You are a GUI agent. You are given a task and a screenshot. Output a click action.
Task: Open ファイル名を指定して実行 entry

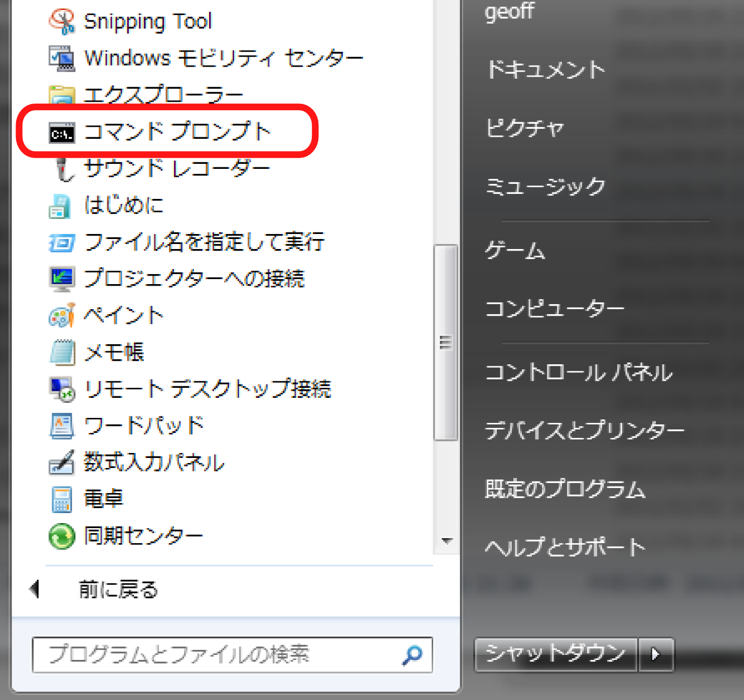[204, 243]
